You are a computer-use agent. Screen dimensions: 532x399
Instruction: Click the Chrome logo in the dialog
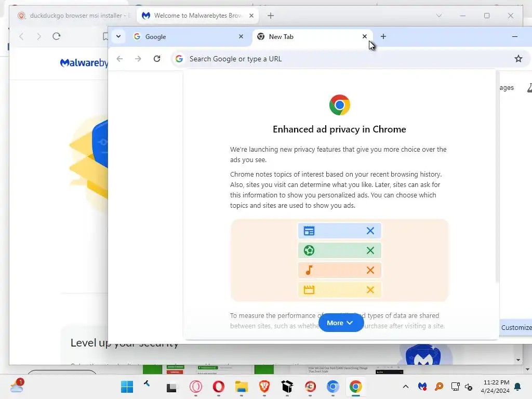point(339,105)
